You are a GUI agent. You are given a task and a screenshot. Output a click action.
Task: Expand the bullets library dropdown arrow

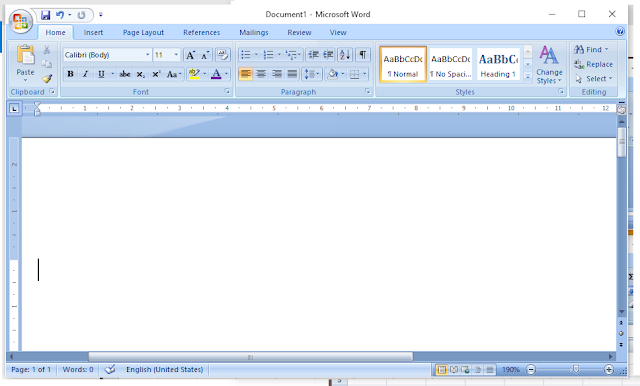click(x=256, y=55)
